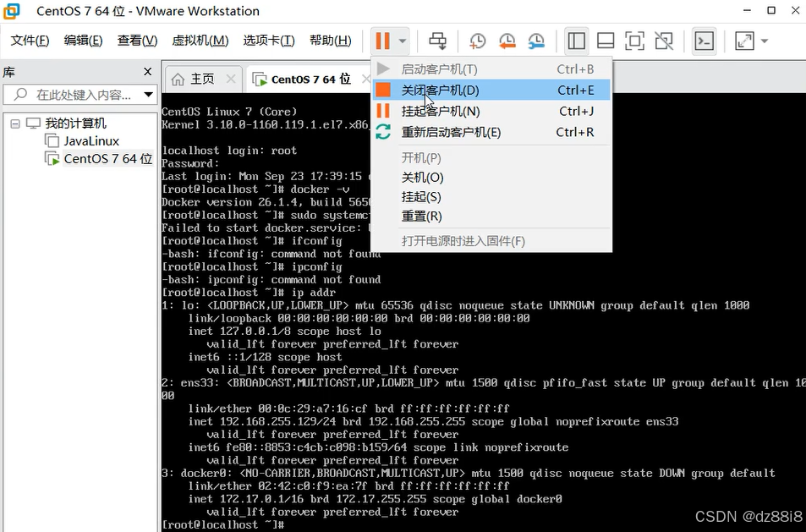Click the orange stop icon beside 关闭客户机
806x532 pixels.
[383, 90]
